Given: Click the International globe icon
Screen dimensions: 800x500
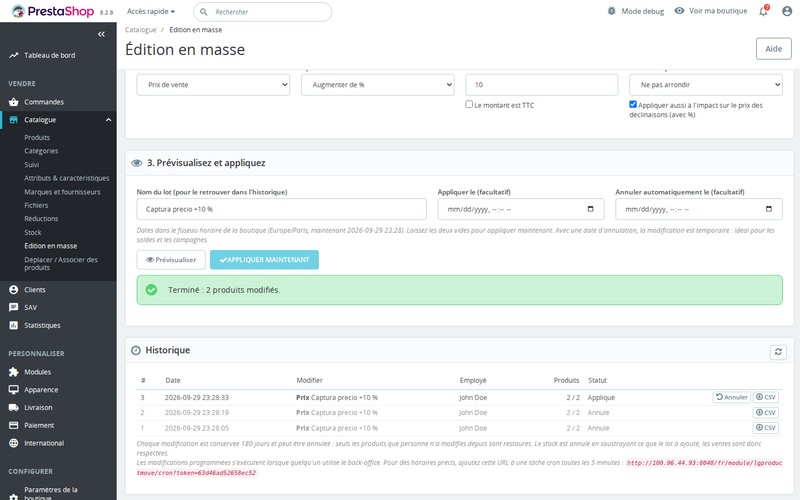Looking at the screenshot, I should click(14, 443).
